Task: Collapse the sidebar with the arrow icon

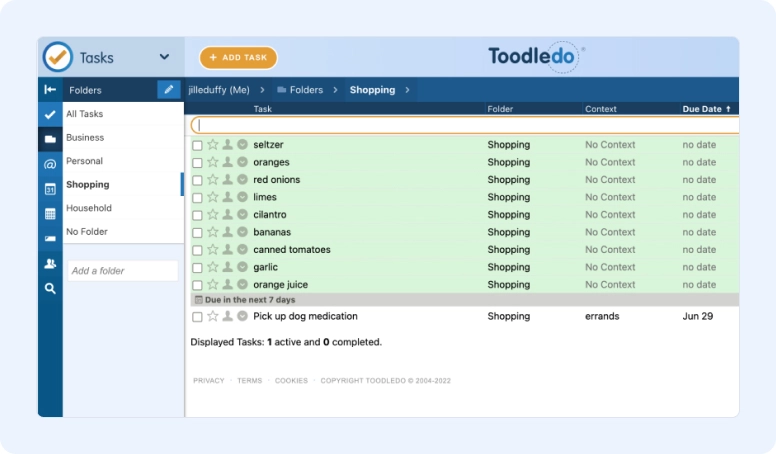Action: pyautogui.click(x=50, y=90)
